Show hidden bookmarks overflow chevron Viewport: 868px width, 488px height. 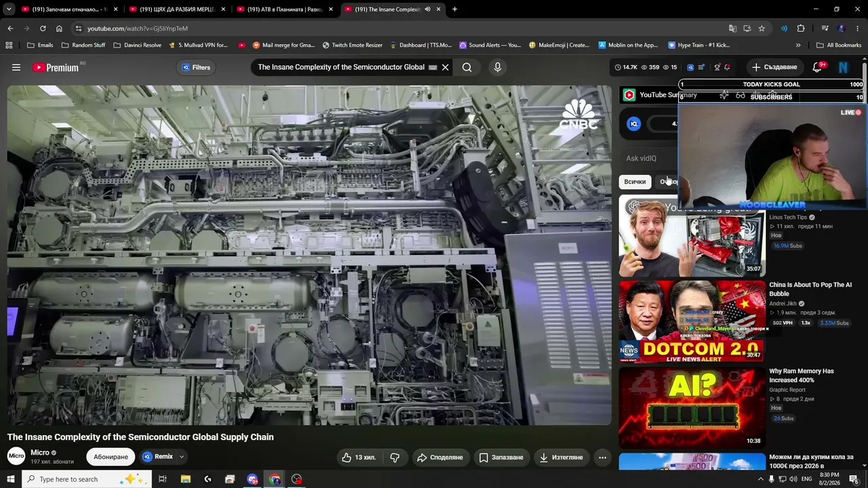[798, 45]
